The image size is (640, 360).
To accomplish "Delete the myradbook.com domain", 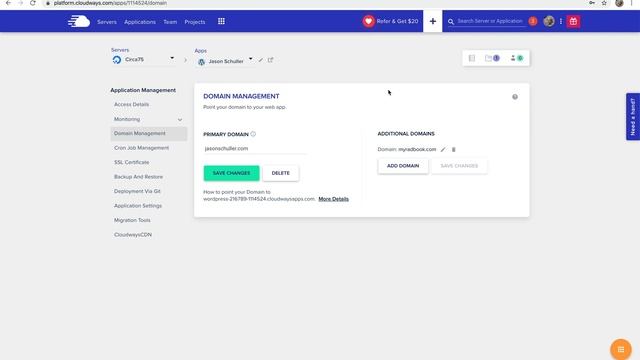I will pyautogui.click(x=453, y=149).
